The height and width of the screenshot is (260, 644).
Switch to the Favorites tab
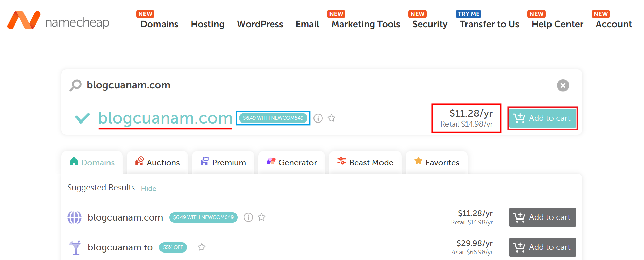point(437,162)
